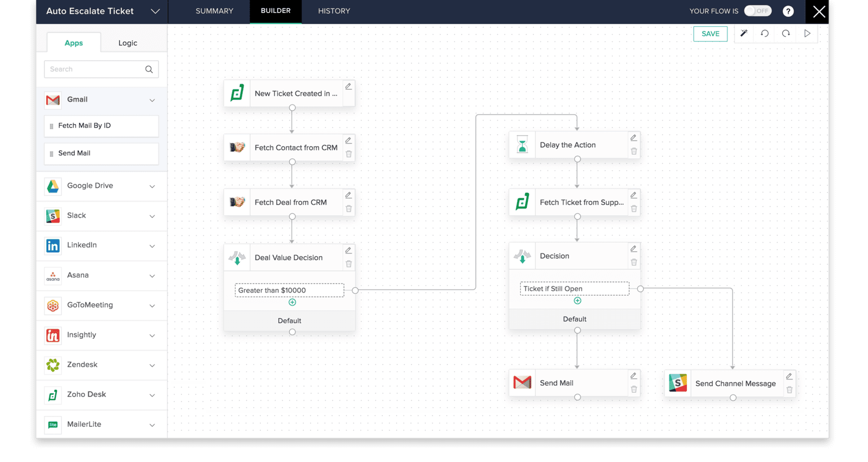Image resolution: width=868 pixels, height=462 pixels.
Task: Select the Ticket if Still Open condition
Action: pyautogui.click(x=575, y=289)
